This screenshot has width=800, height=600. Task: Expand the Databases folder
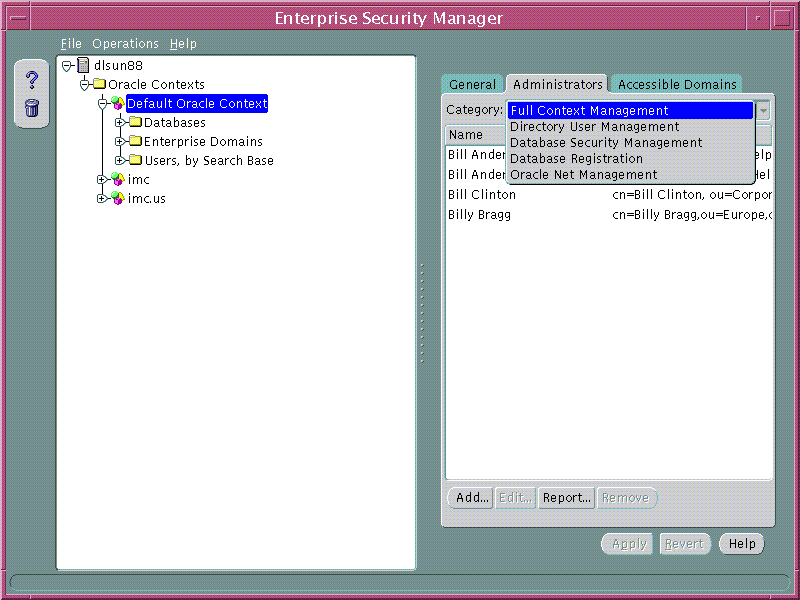(x=120, y=122)
